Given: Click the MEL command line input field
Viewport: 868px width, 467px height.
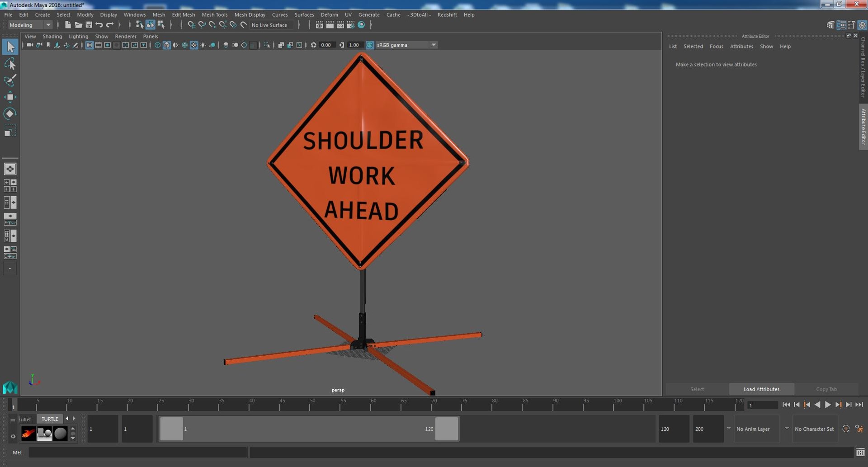Looking at the screenshot, I should point(137,452).
